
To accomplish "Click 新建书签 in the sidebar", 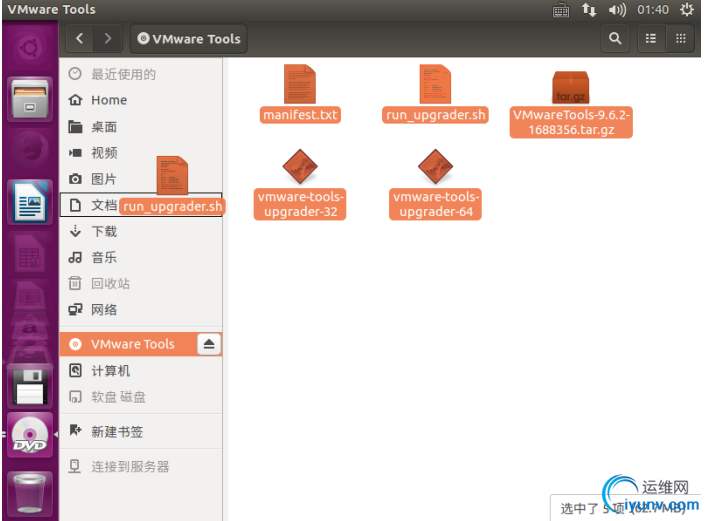I will point(141,432).
